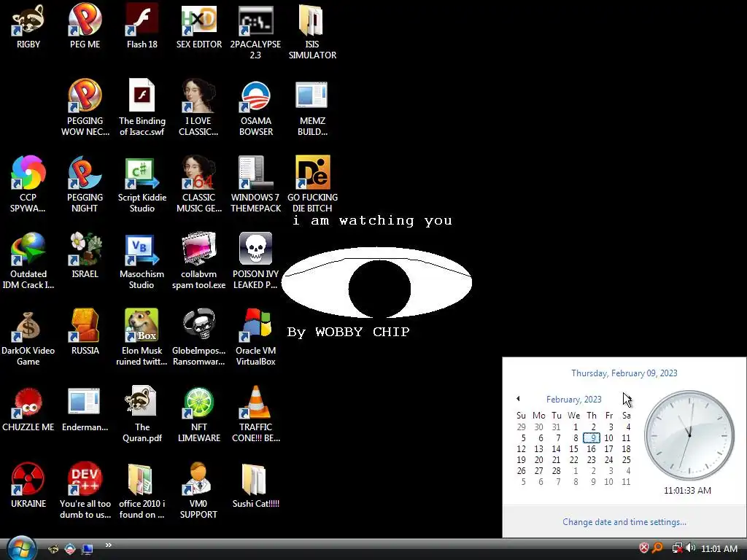Select Elon Musk ruined twitt... Box icon

tap(142, 338)
